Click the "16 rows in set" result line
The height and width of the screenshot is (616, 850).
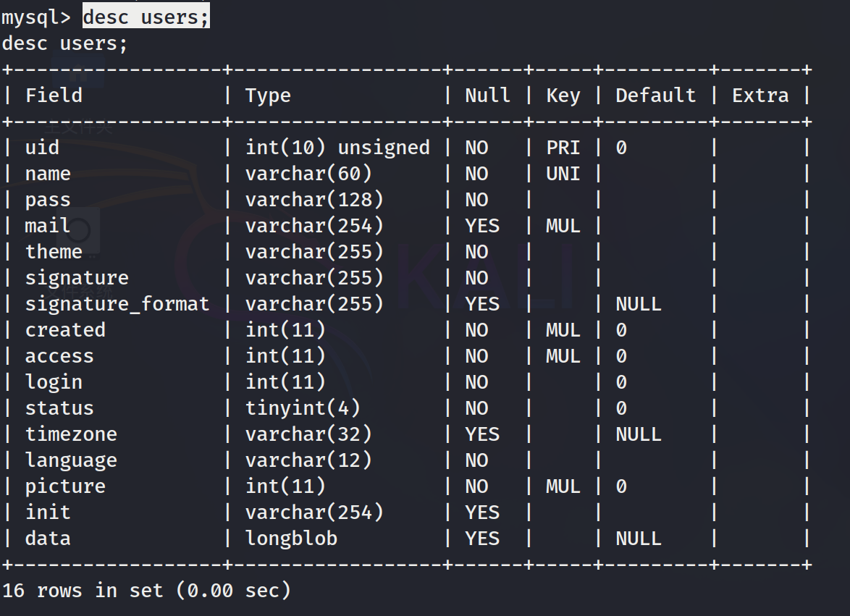(x=146, y=591)
